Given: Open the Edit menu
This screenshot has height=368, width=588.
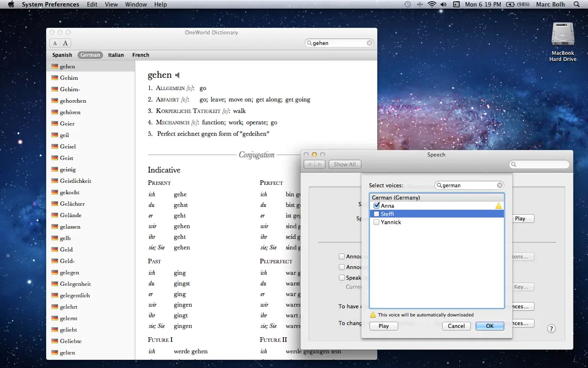Looking at the screenshot, I should point(92,4).
